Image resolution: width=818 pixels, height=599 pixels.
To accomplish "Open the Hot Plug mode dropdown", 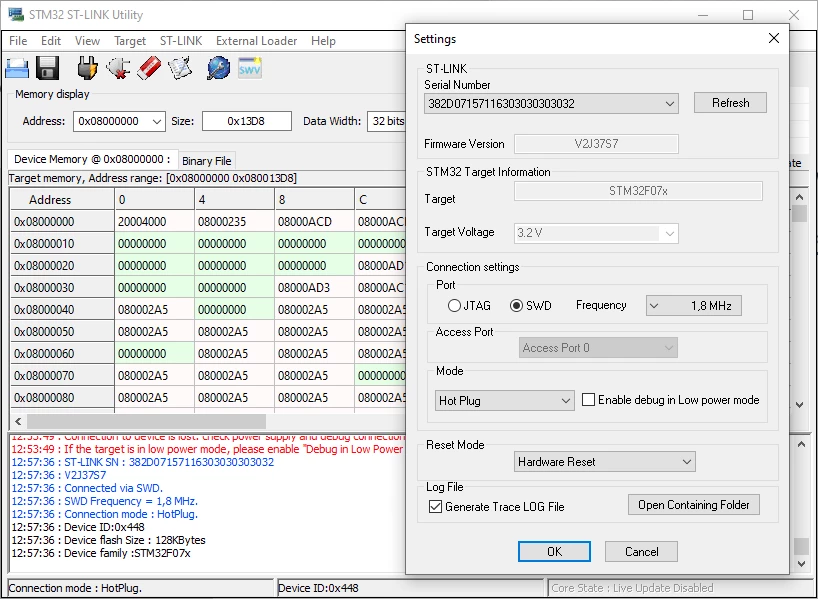I will [504, 401].
